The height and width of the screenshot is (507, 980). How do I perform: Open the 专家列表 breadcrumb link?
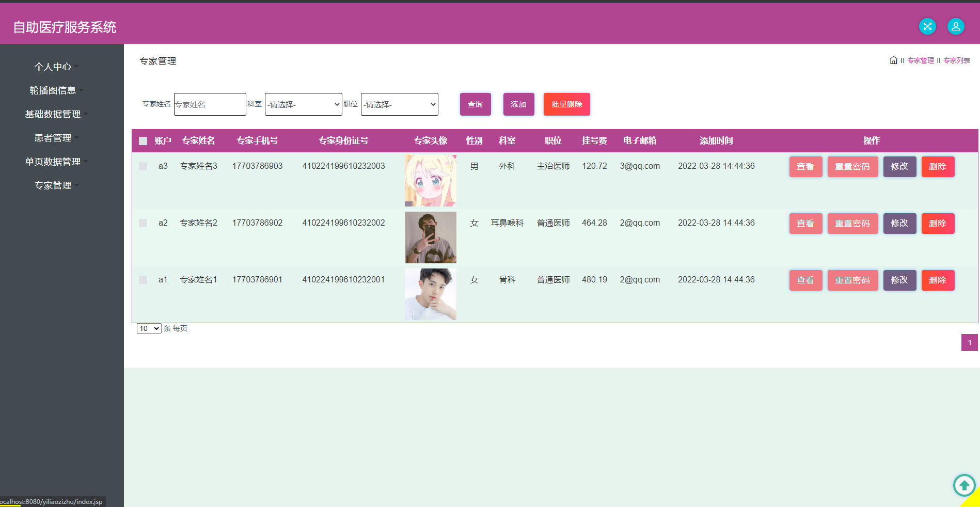click(956, 60)
